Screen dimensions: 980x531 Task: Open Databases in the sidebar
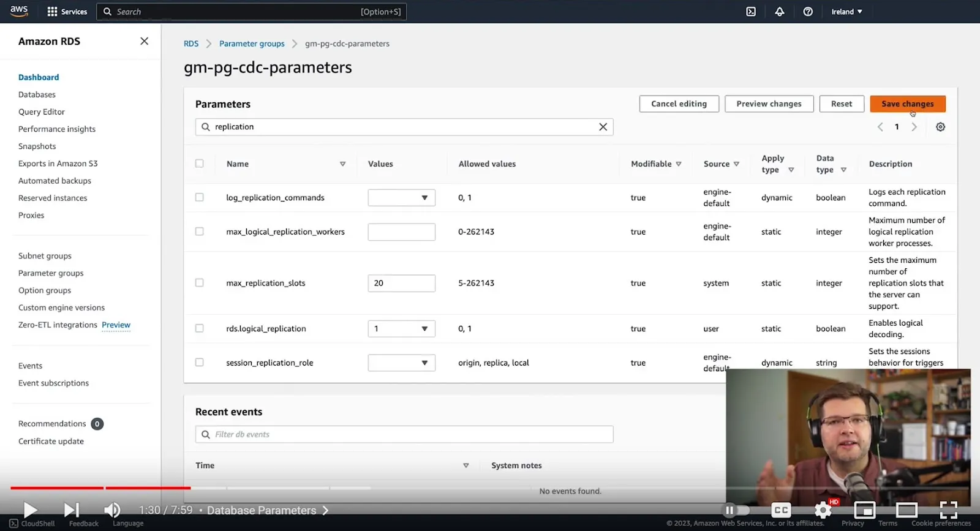(37, 94)
